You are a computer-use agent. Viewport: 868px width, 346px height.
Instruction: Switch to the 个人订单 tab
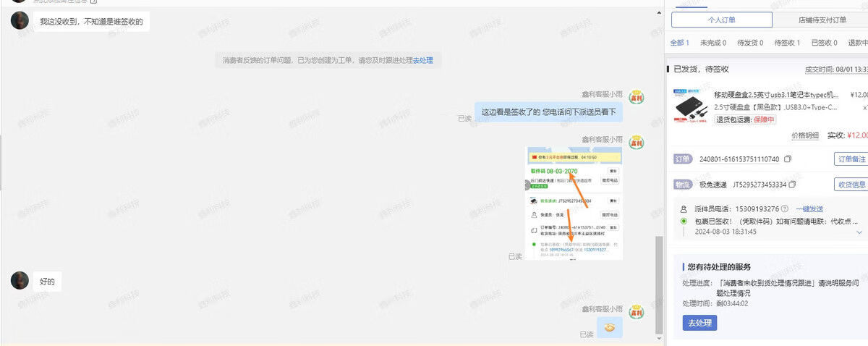pos(721,20)
